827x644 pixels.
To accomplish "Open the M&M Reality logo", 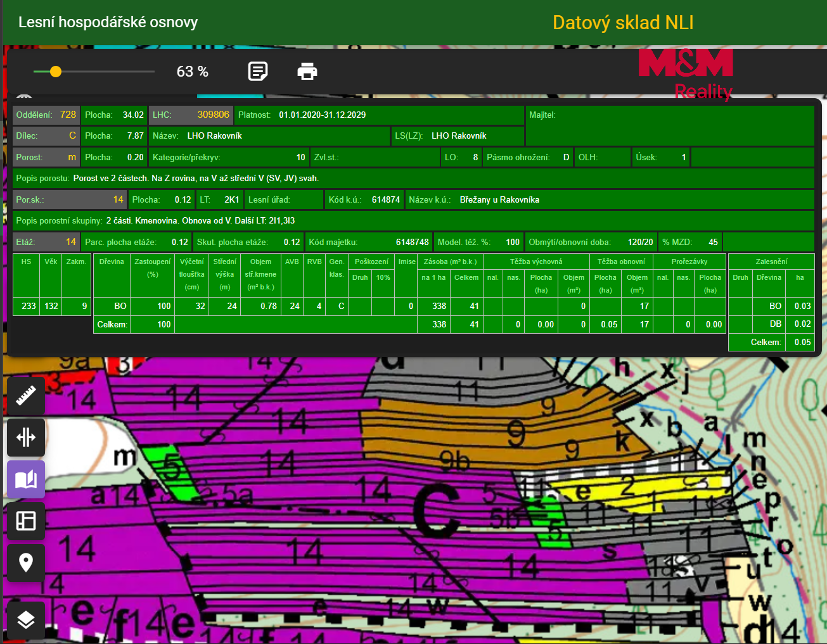I will [x=686, y=74].
